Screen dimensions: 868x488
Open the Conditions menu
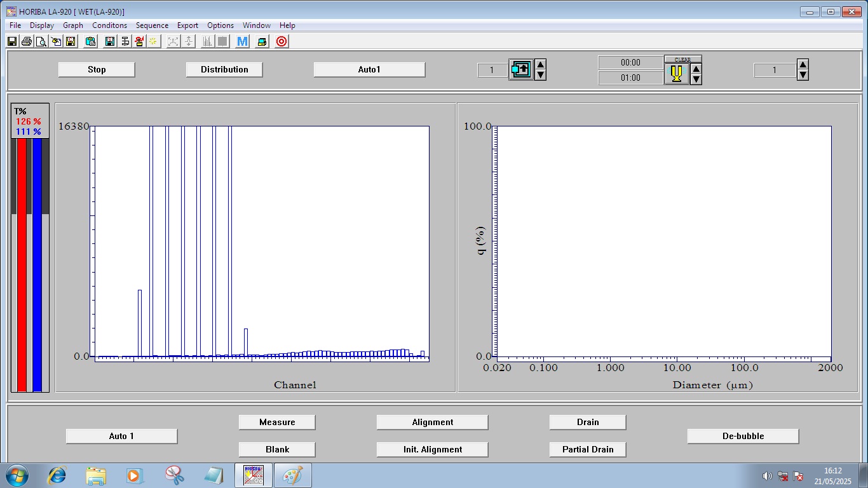(109, 25)
